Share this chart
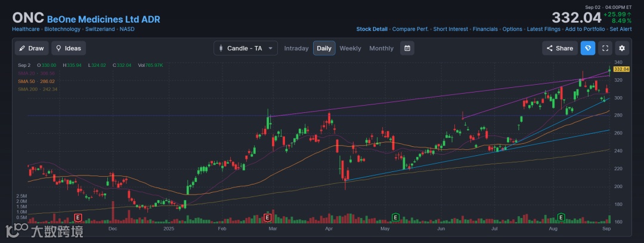 [560, 48]
